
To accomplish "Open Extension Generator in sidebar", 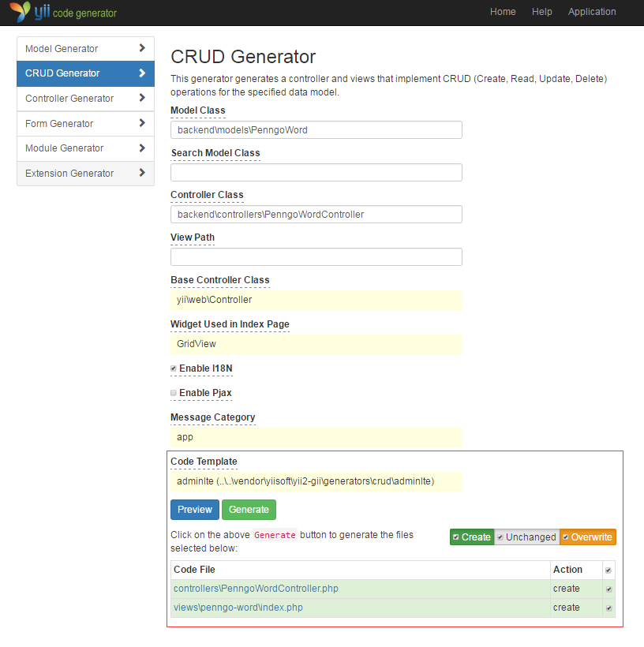I will coord(85,174).
